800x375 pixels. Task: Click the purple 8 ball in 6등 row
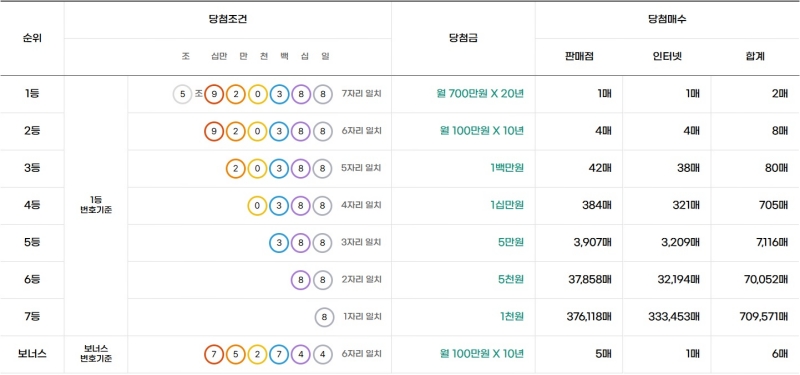tap(301, 280)
